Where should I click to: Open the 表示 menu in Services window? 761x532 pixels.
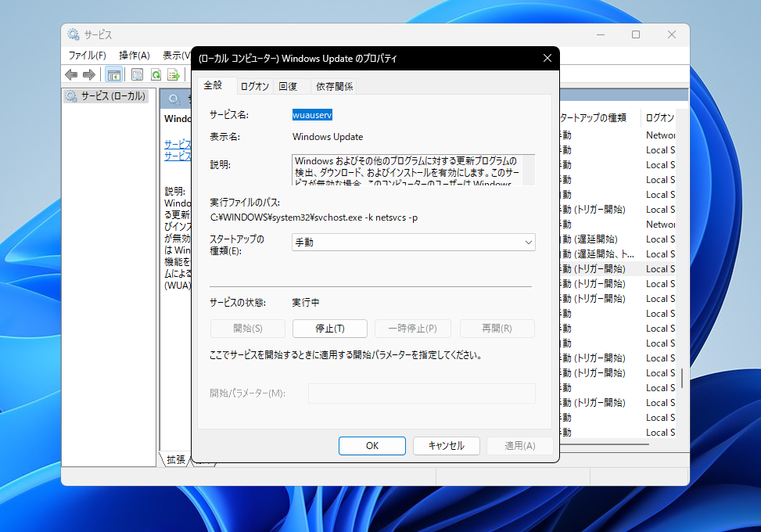point(176,56)
